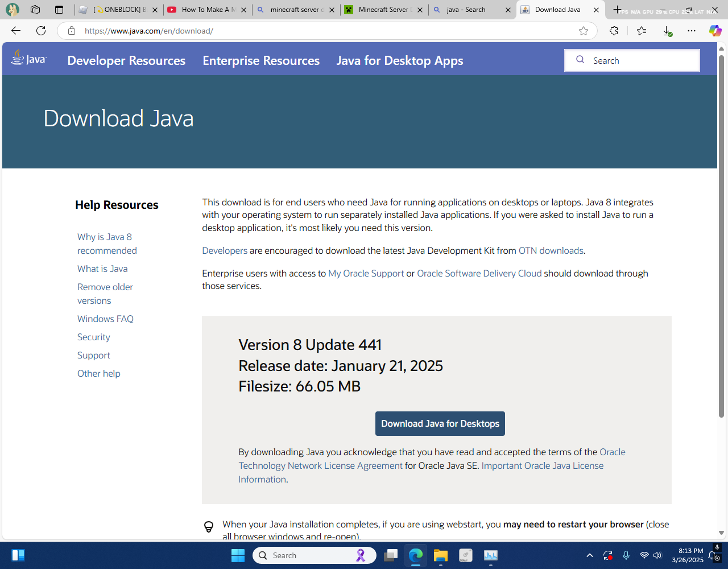Viewport: 728px width, 569px height.
Task: Open the Developer Resources menu
Action: pos(126,60)
